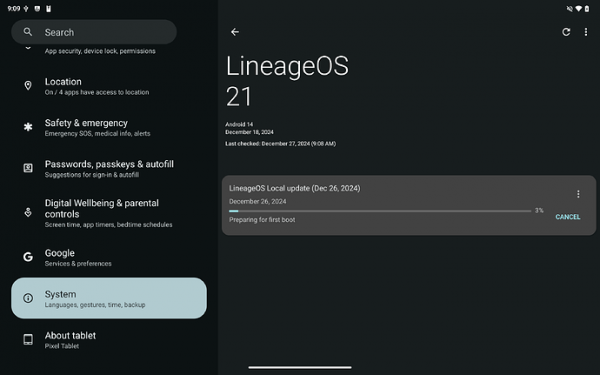
Task: Click the update progress bar
Action: (380, 211)
